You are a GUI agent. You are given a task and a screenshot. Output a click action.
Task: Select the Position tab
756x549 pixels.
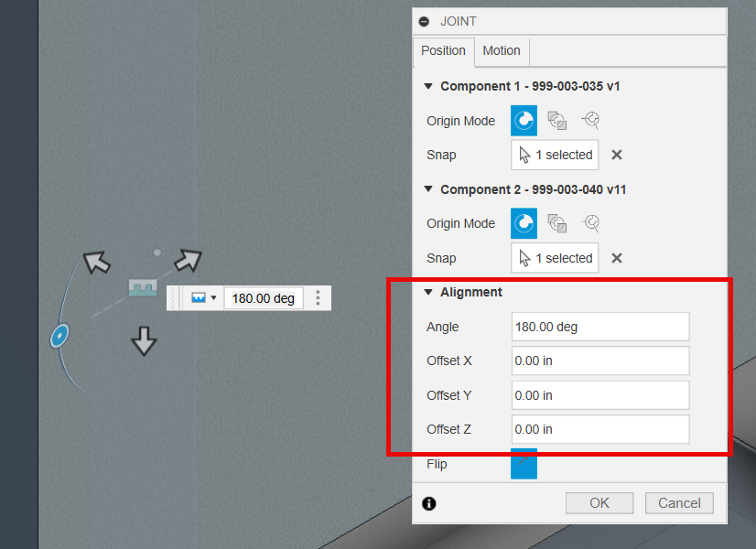click(443, 51)
